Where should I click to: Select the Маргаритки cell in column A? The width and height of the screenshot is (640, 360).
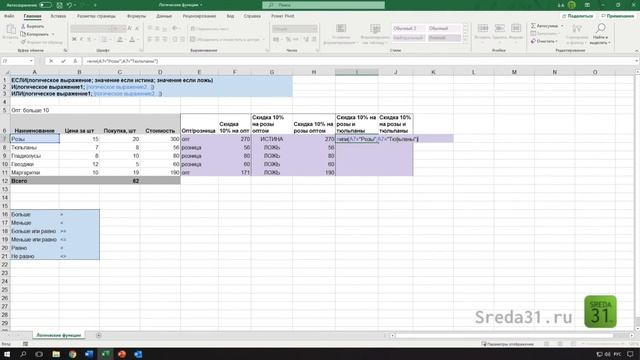click(x=35, y=172)
